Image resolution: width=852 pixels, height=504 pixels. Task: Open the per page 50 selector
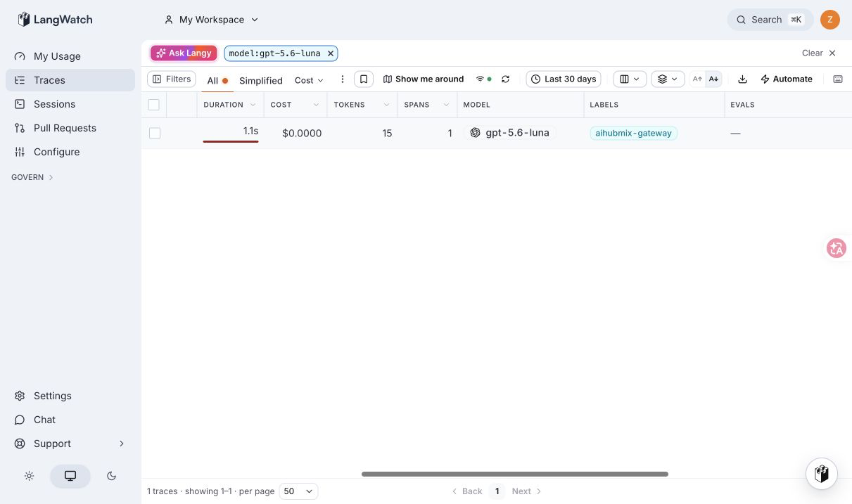(x=298, y=491)
